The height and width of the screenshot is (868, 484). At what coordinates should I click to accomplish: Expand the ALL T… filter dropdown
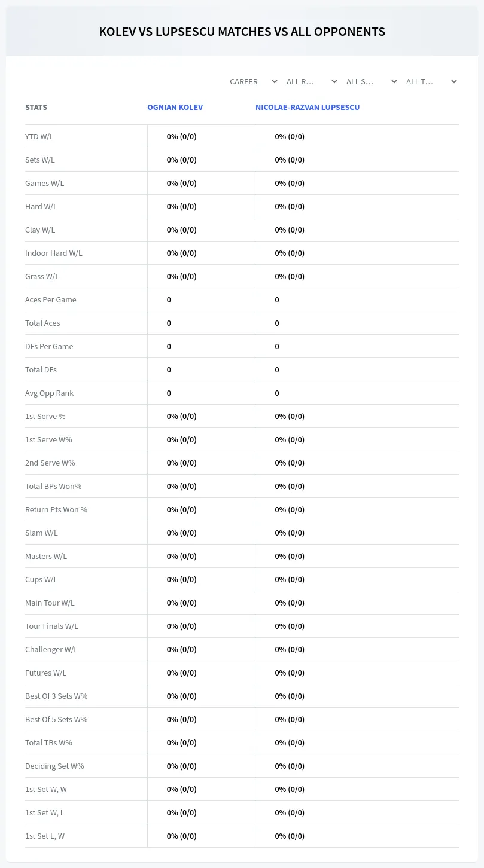point(431,82)
